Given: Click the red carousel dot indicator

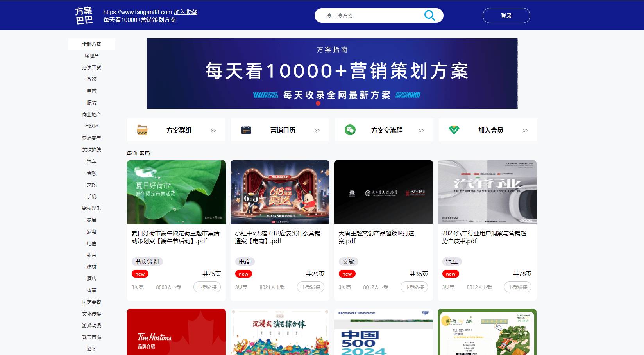Looking at the screenshot, I should point(318,104).
